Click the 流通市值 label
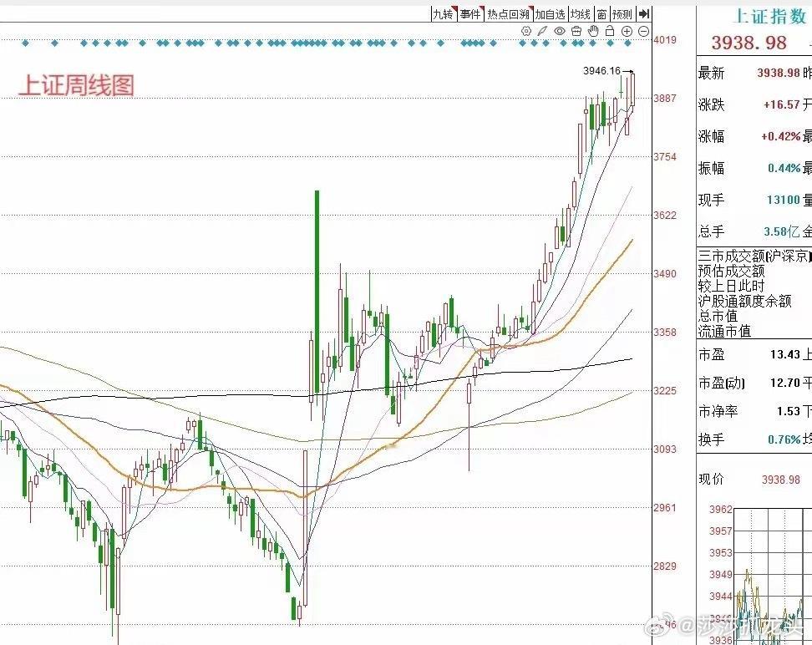Image resolution: width=812 pixels, height=645 pixels. tap(724, 331)
